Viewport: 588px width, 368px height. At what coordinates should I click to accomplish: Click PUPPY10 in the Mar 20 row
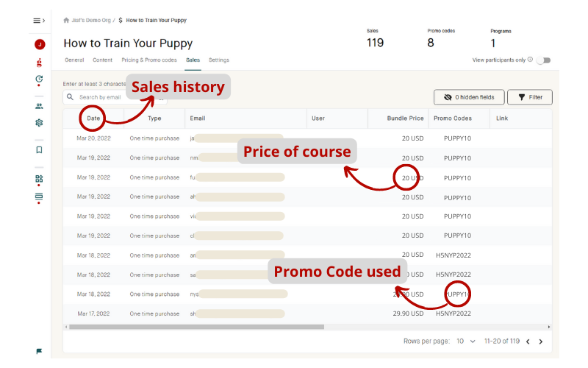point(457,138)
